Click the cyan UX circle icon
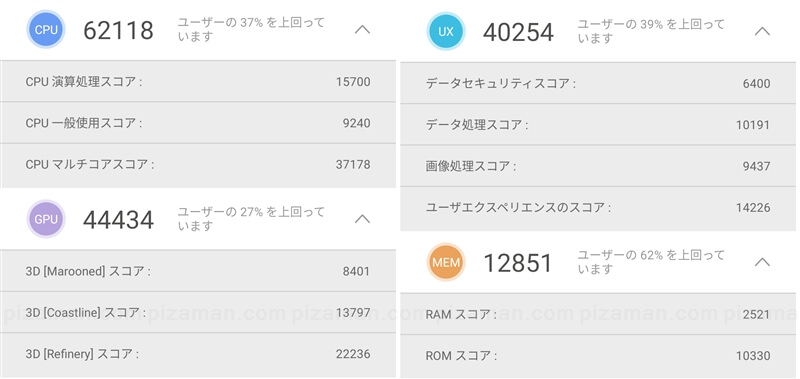 [x=446, y=31]
